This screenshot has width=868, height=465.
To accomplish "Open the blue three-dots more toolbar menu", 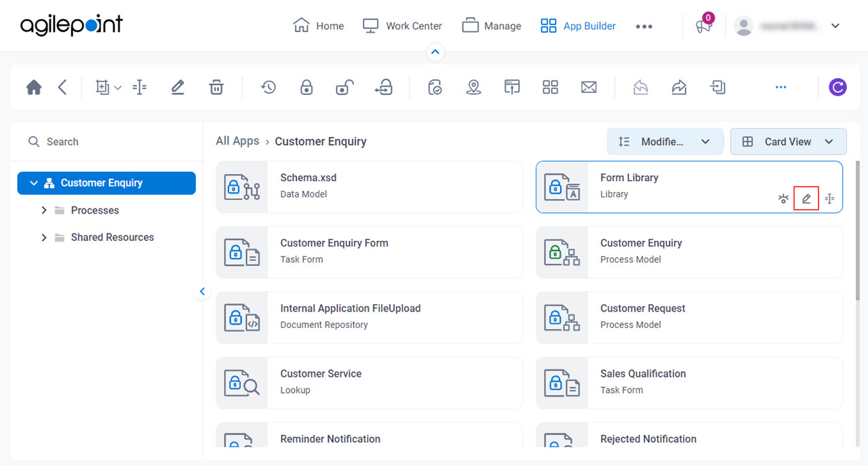I will (781, 87).
